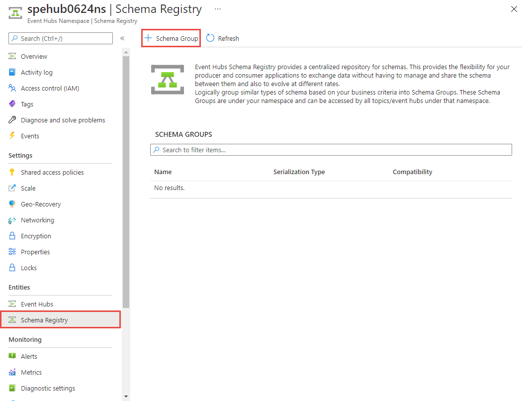The image size is (532, 401).
Task: Click the Schema Registry sidebar icon
Action: click(x=12, y=319)
